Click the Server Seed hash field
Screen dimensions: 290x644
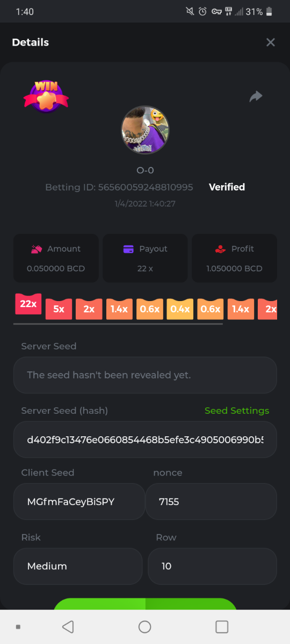coord(145,440)
